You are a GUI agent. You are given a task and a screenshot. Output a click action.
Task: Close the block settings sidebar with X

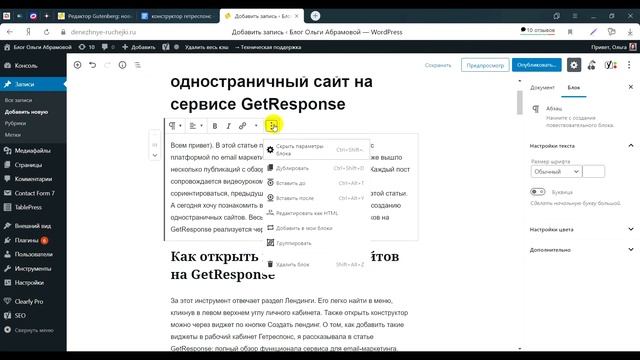point(631,87)
